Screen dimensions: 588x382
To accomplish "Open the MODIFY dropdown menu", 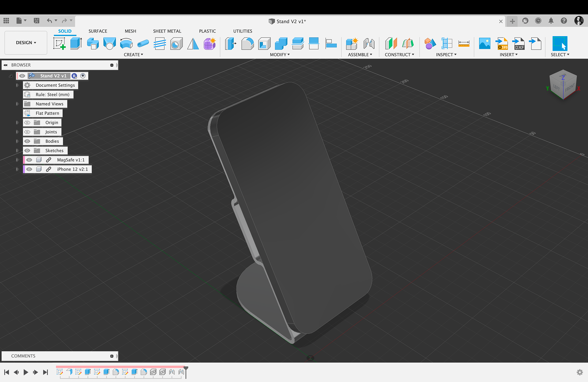I will pyautogui.click(x=280, y=55).
